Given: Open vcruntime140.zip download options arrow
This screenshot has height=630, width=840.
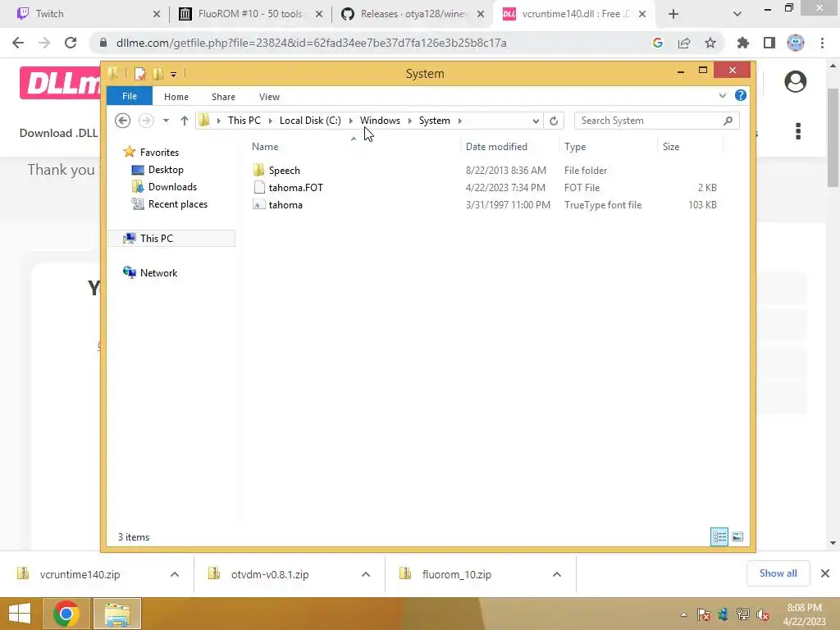Looking at the screenshot, I should coord(175,574).
